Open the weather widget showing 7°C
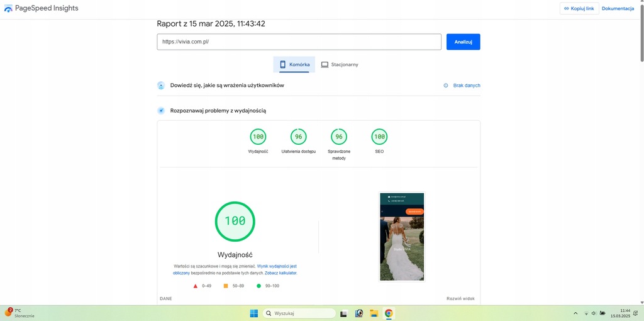The height and width of the screenshot is (321, 644). pyautogui.click(x=19, y=313)
